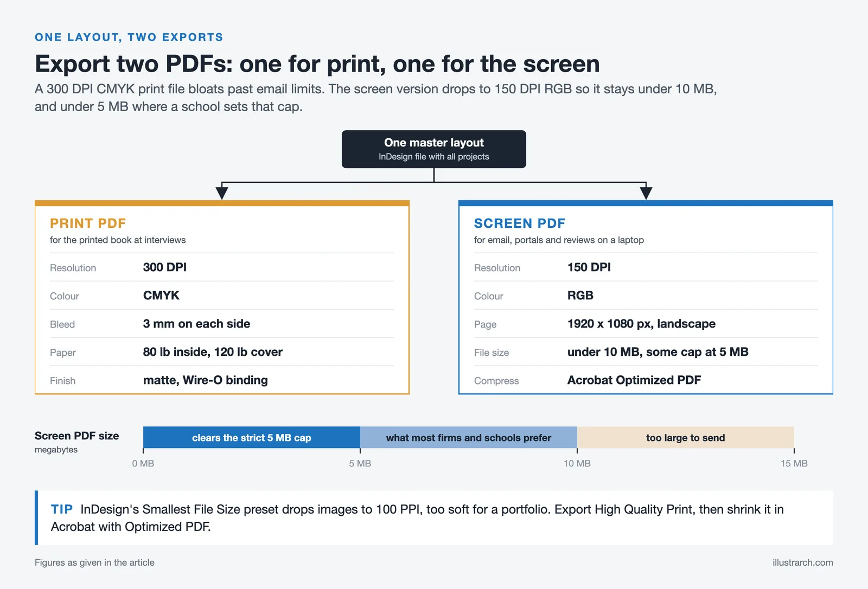Screen dimensions: 868x589
Task: Click the 'File size' row label
Action: 492,353
